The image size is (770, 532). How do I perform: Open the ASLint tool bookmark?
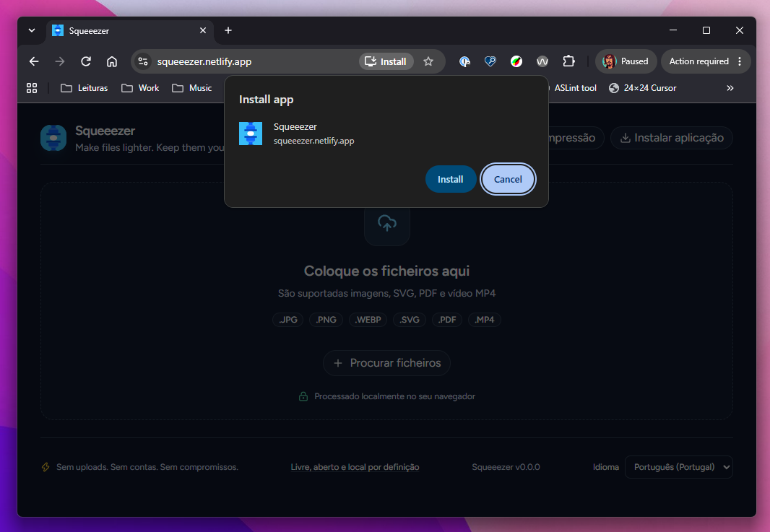[574, 88]
